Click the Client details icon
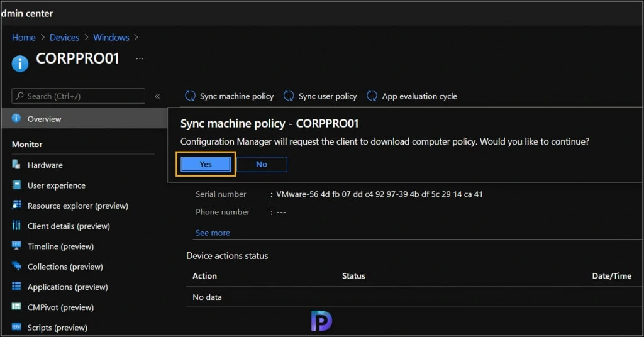The width and height of the screenshot is (644, 337). (x=16, y=225)
